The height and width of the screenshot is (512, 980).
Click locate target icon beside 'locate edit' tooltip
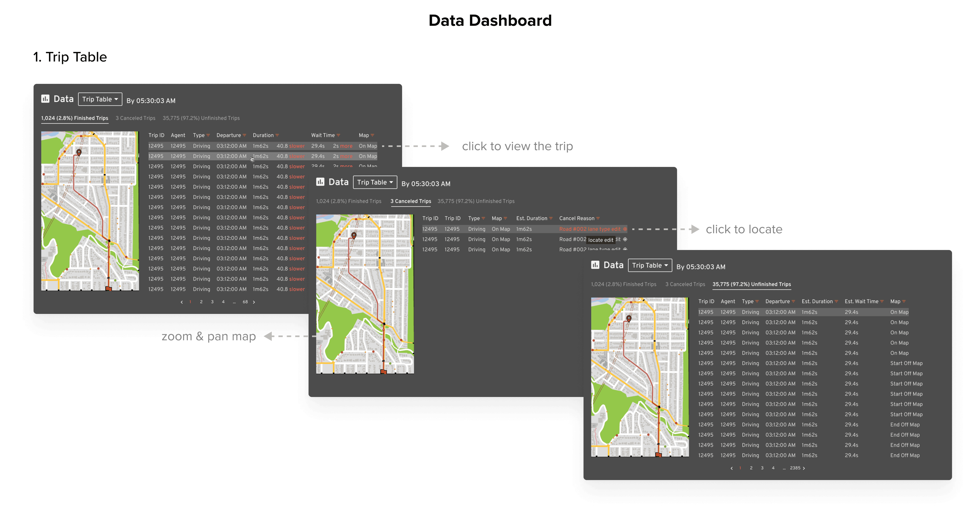[x=625, y=239]
